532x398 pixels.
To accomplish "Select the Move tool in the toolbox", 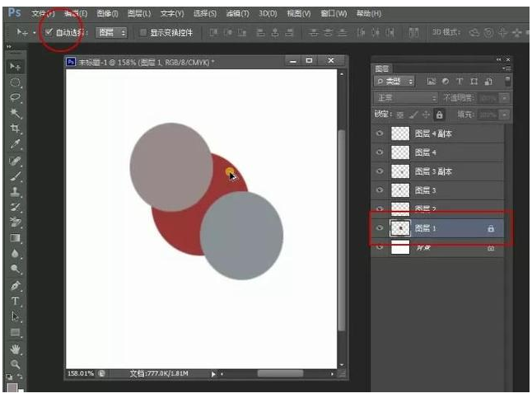I will tap(15, 67).
